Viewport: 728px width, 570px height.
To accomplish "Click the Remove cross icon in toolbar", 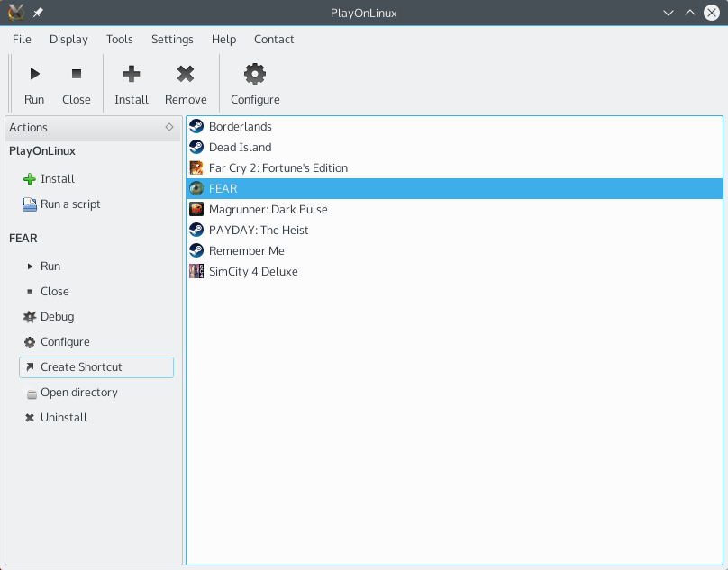I will (x=186, y=74).
